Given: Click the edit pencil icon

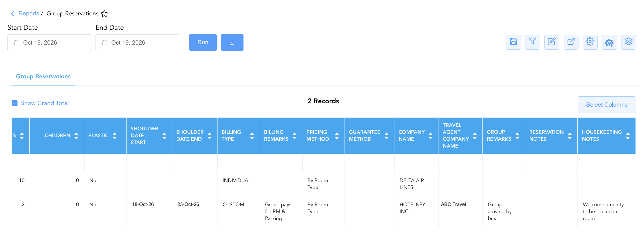Looking at the screenshot, I should coord(552,42).
